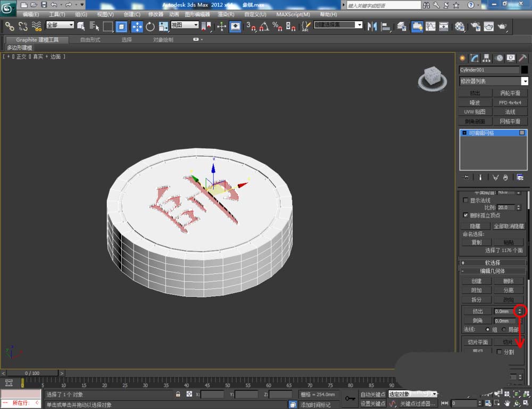
Task: Click the Rotate tool in toolbar
Action: click(x=150, y=26)
